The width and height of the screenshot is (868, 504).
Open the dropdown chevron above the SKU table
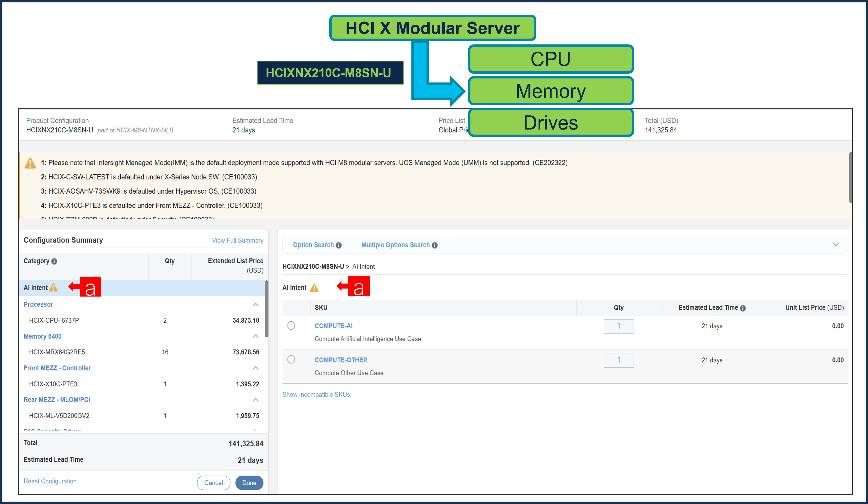click(836, 245)
